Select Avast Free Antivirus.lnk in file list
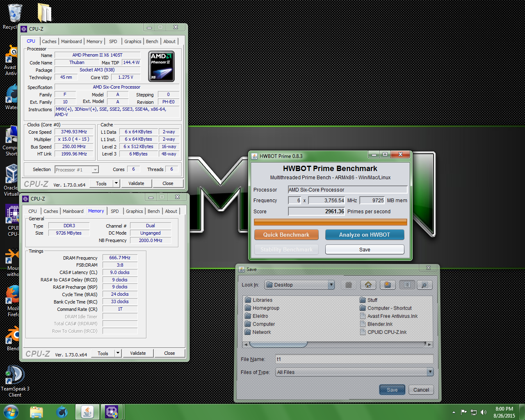This screenshot has height=420, width=525. 389,316
